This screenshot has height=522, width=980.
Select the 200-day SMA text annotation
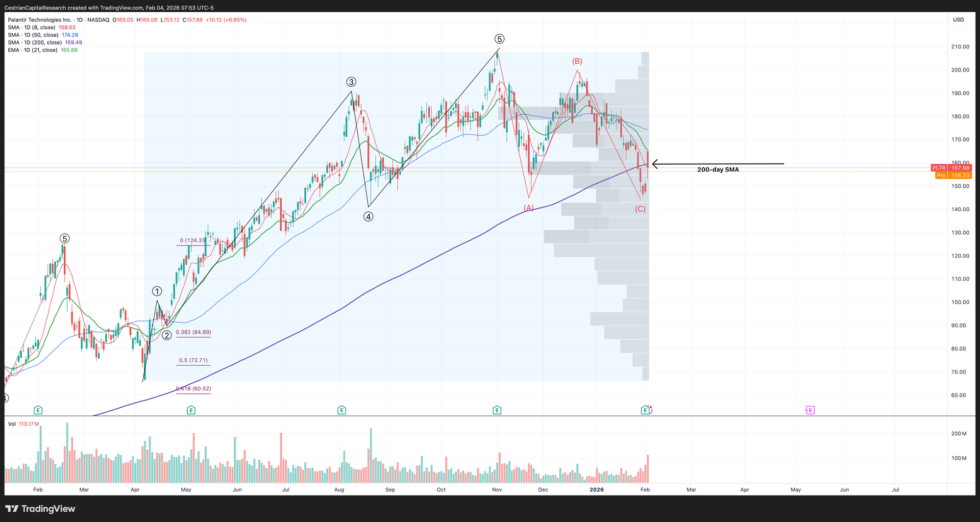click(x=718, y=170)
